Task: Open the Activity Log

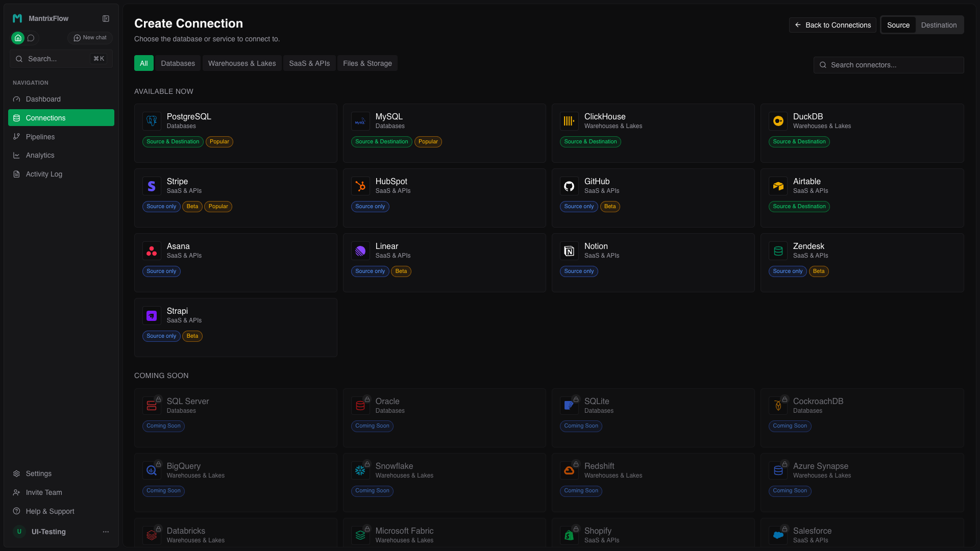Action: (x=61, y=174)
